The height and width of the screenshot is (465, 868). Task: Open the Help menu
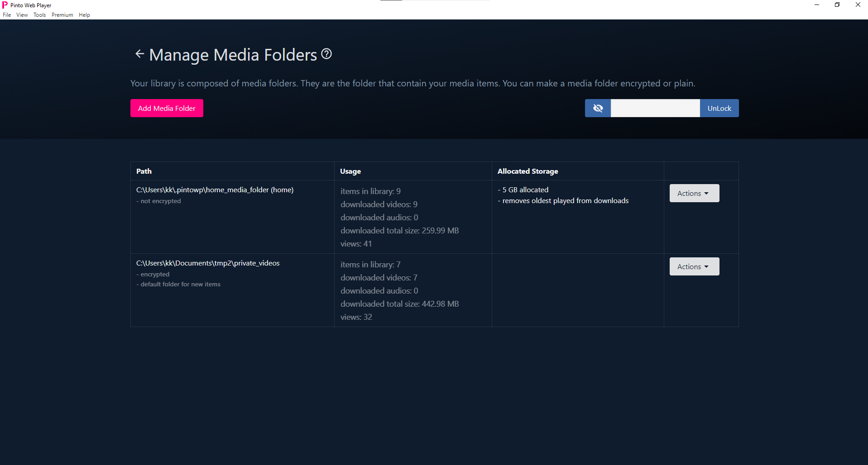[84, 14]
